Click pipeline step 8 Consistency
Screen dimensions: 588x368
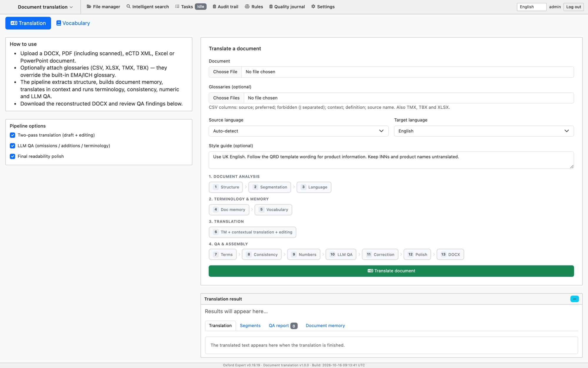[262, 254]
